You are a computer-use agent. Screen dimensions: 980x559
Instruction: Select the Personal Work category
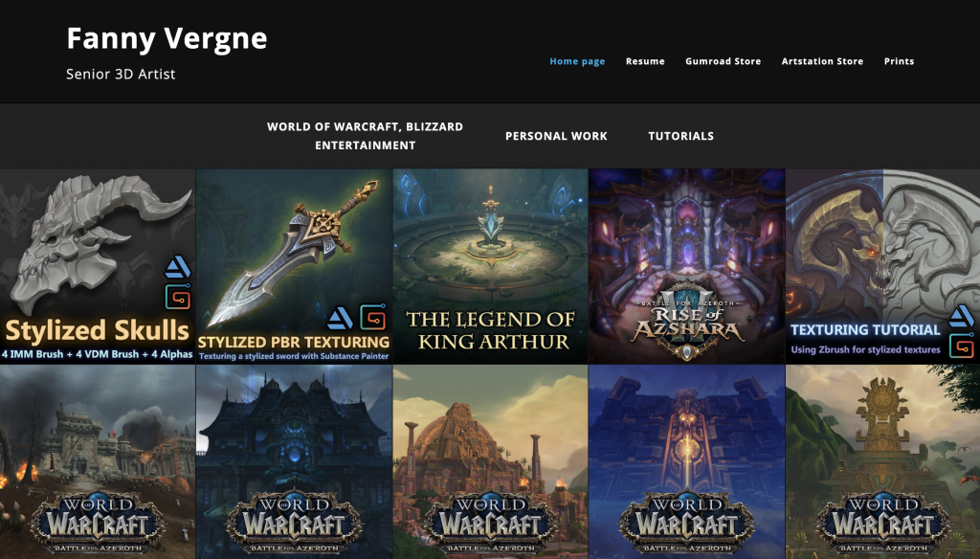556,136
